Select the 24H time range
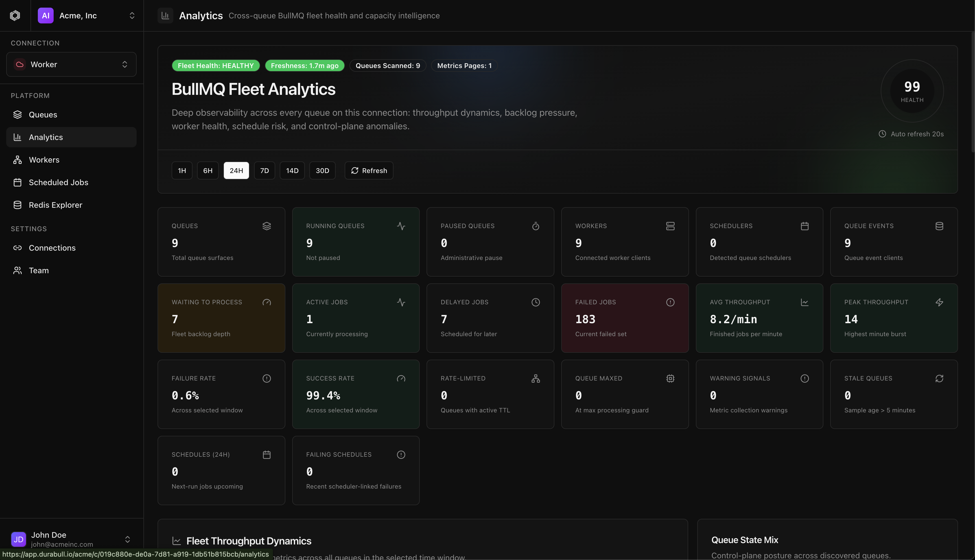Image resolution: width=975 pixels, height=560 pixels. click(x=236, y=170)
